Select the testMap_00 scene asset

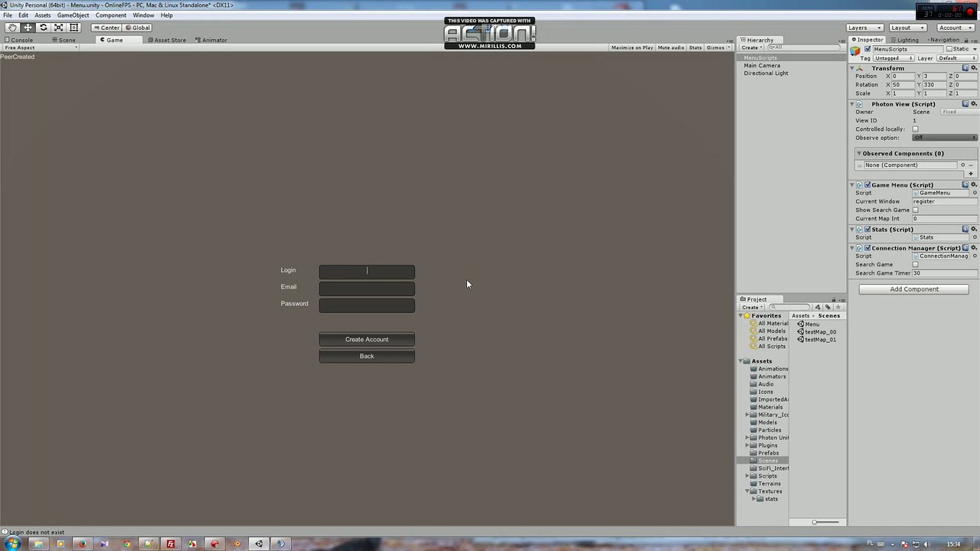point(817,331)
